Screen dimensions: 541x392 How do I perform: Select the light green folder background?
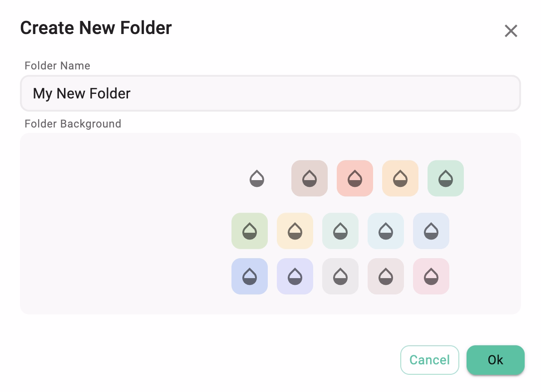250,231
